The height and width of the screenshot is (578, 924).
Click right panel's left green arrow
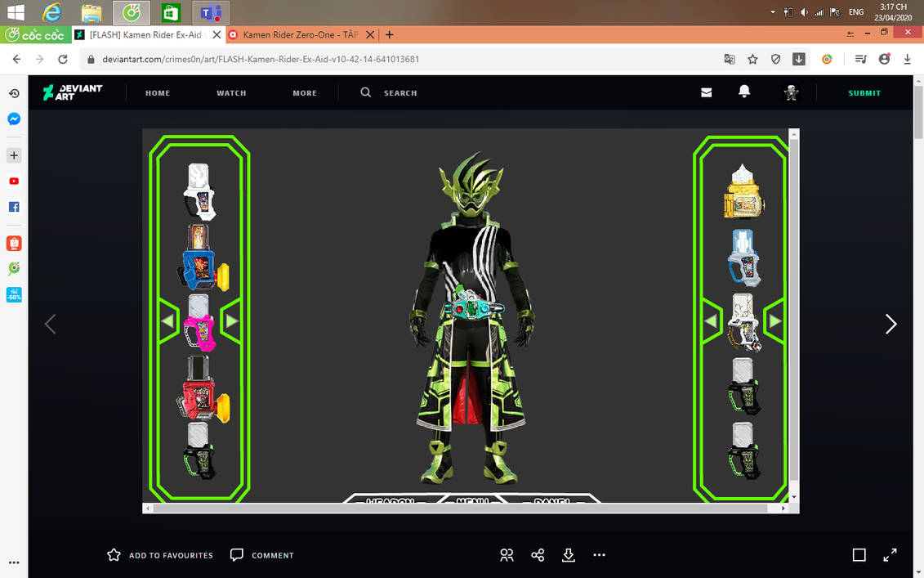click(x=712, y=320)
